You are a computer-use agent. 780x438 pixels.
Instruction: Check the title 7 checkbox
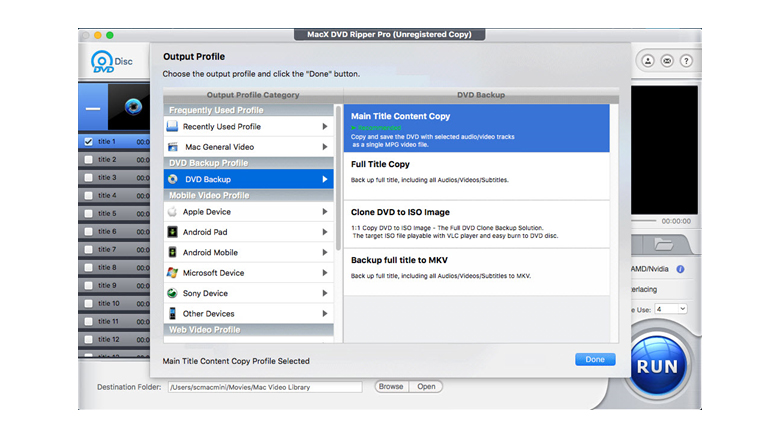[x=89, y=249]
